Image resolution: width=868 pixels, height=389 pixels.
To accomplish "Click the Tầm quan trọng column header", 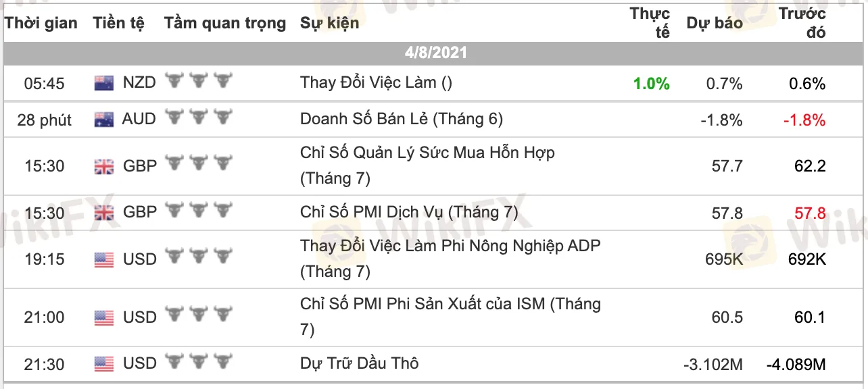I will pyautogui.click(x=225, y=23).
